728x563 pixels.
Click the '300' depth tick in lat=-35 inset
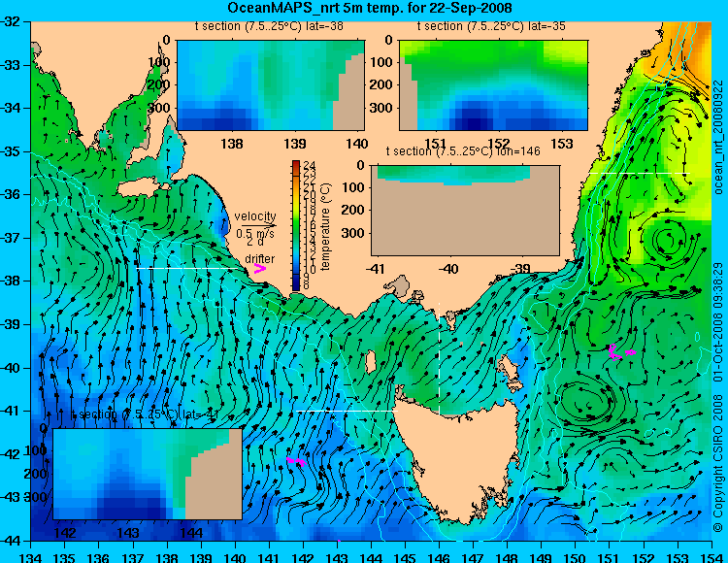tap(381, 108)
